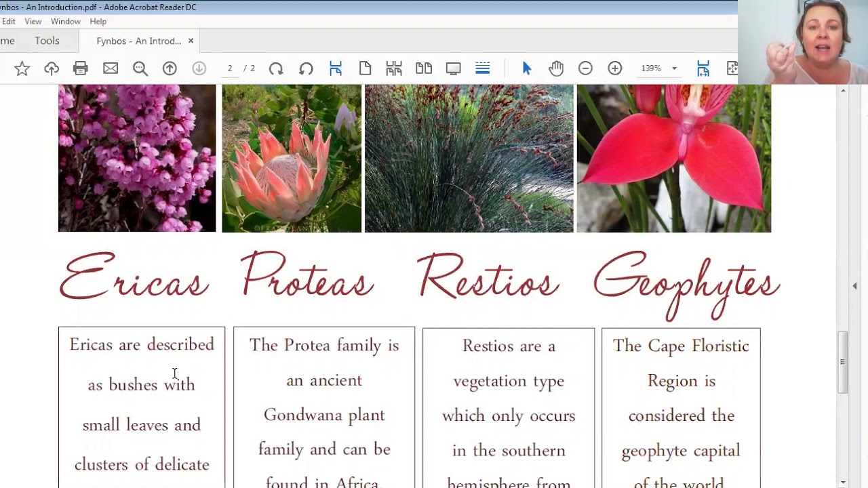The image size is (868, 488).
Task: Go to next page arrow
Action: click(199, 68)
